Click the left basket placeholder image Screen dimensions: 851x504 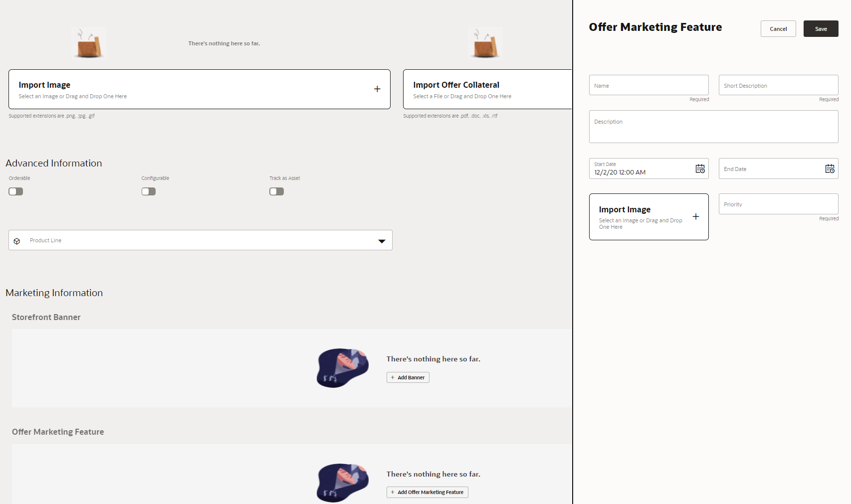tap(89, 44)
